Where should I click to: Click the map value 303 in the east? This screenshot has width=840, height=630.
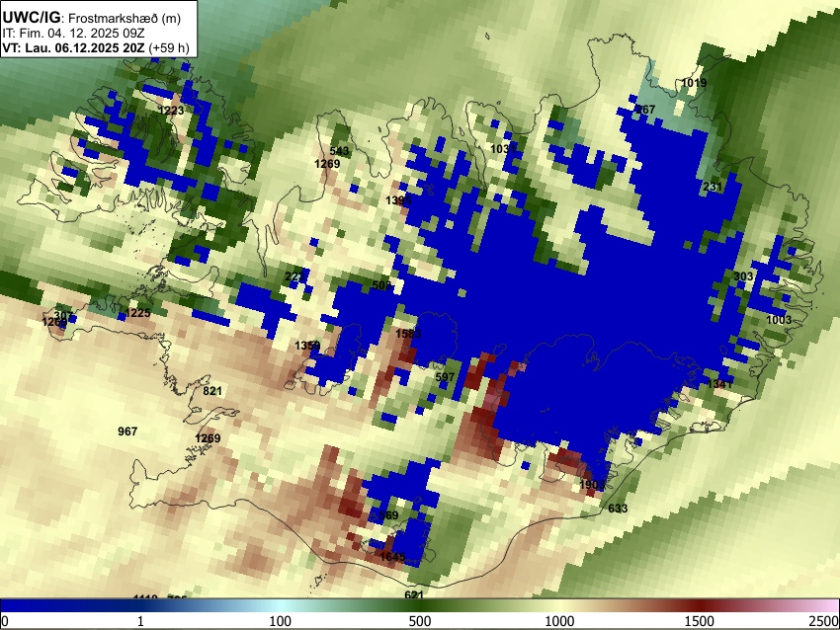pyautogui.click(x=743, y=276)
